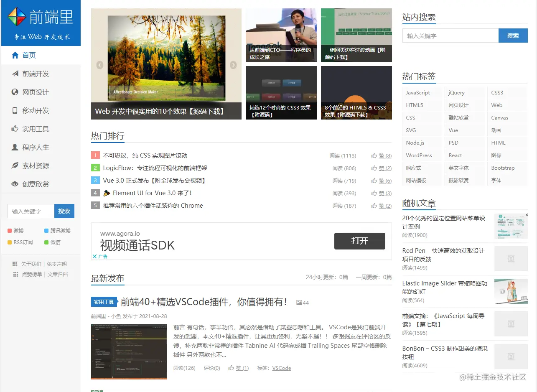Screen dimensions: 537x392
Task: Click the eye icon for 创意欣赏
Action: coord(15,184)
